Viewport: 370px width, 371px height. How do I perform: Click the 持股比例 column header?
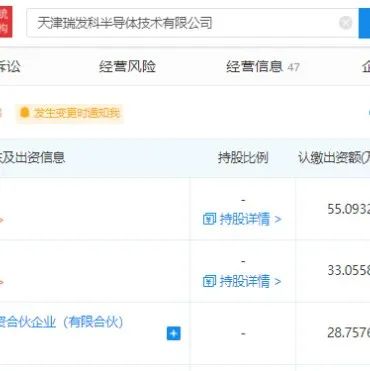pos(243,157)
